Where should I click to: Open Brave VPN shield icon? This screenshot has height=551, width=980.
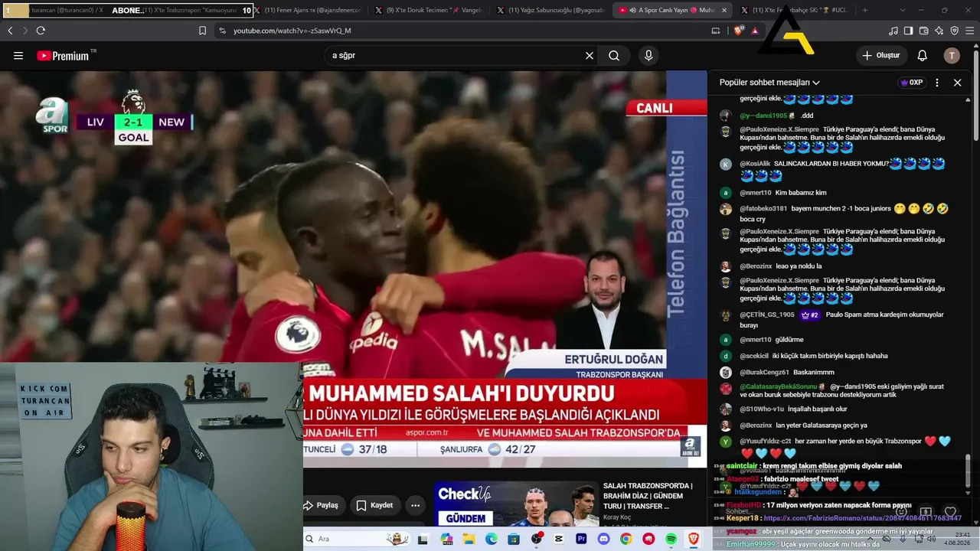954,31
